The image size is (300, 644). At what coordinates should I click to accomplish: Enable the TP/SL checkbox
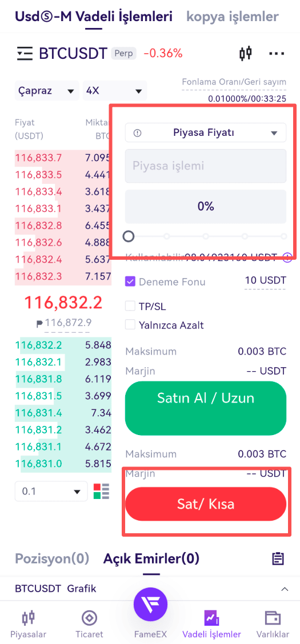click(130, 306)
